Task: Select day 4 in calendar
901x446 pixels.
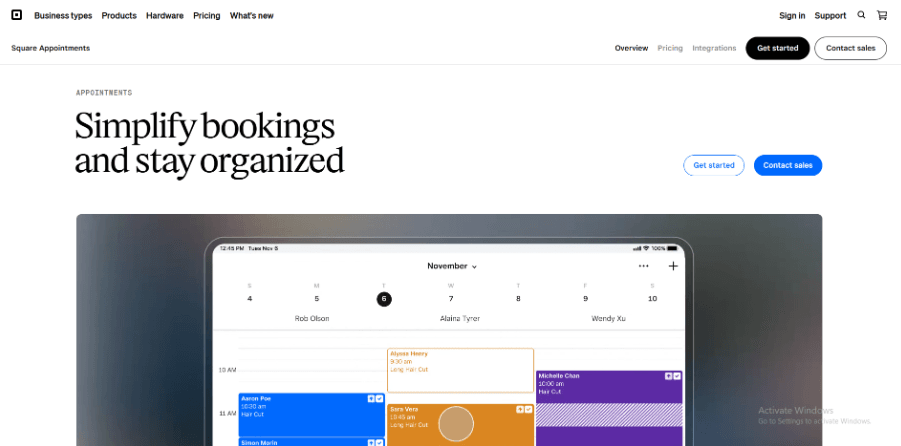Action: (249, 299)
